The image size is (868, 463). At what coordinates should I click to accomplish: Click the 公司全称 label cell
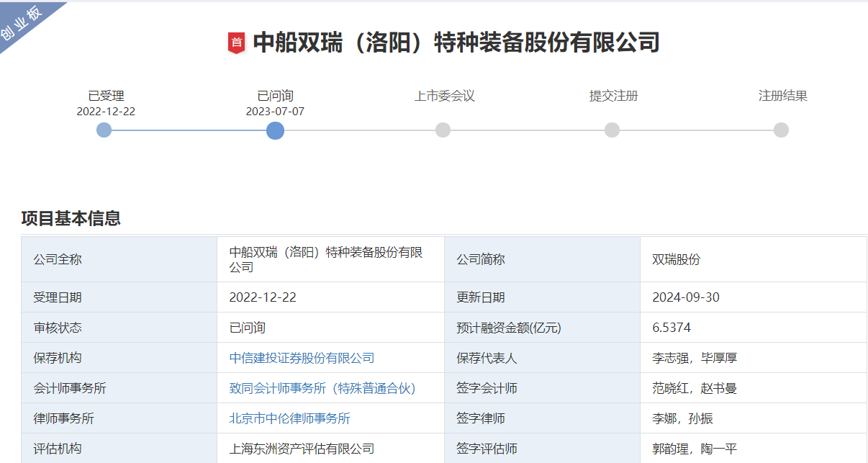(x=119, y=259)
